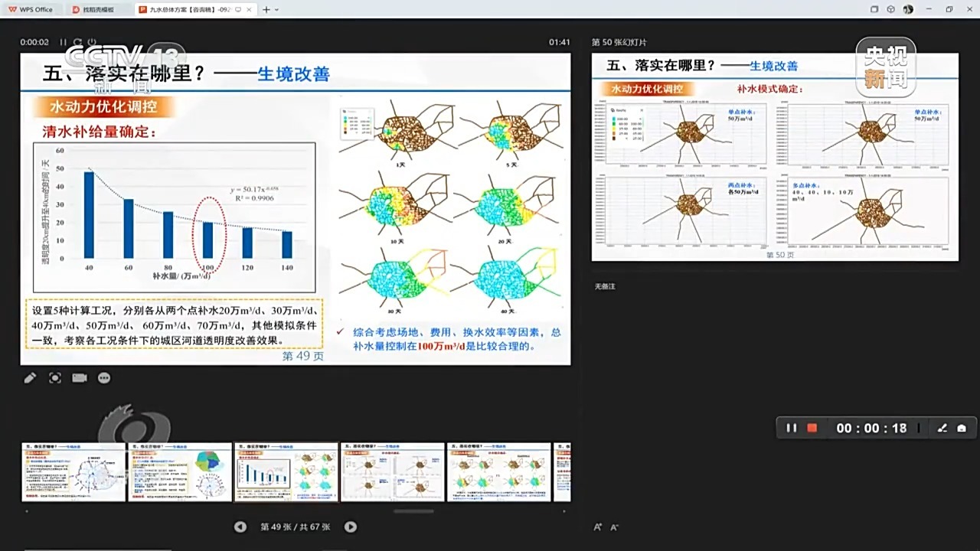Increase notes font size with A+

pos(598,527)
